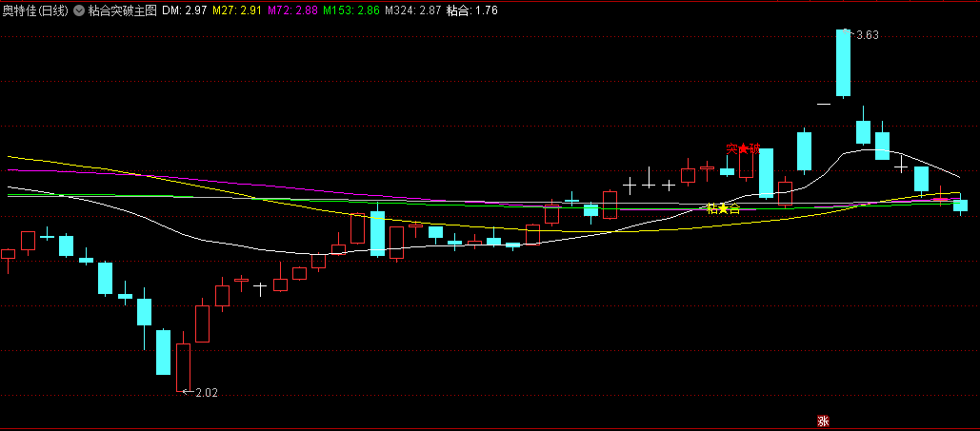The width and height of the screenshot is (980, 431).
Task: Select the indicator name 粘合突破主图
Action: coord(122,10)
